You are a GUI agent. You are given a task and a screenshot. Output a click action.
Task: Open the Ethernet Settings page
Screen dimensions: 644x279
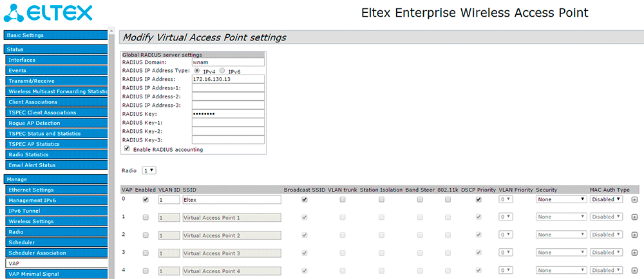55,190
